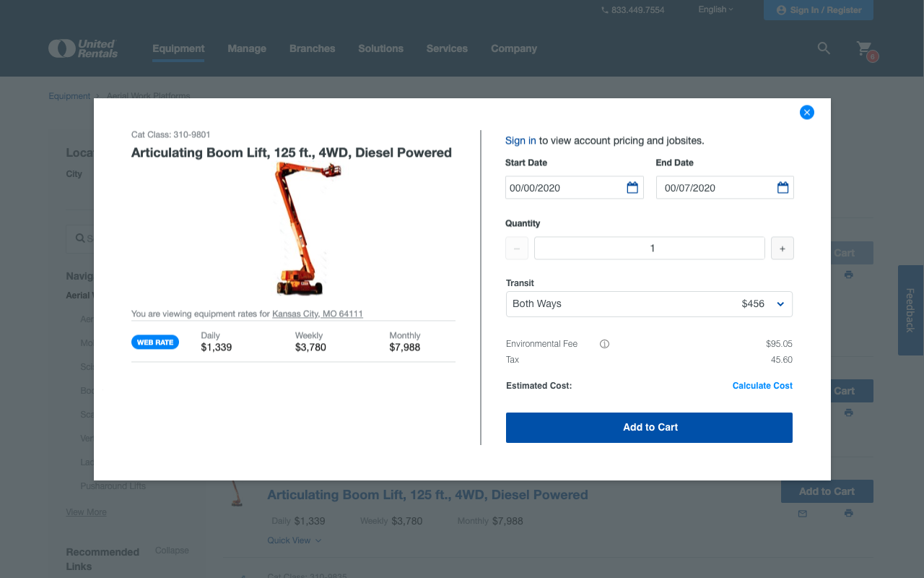
Task: Click the Daily rate $1,339 in modal
Action: click(217, 348)
